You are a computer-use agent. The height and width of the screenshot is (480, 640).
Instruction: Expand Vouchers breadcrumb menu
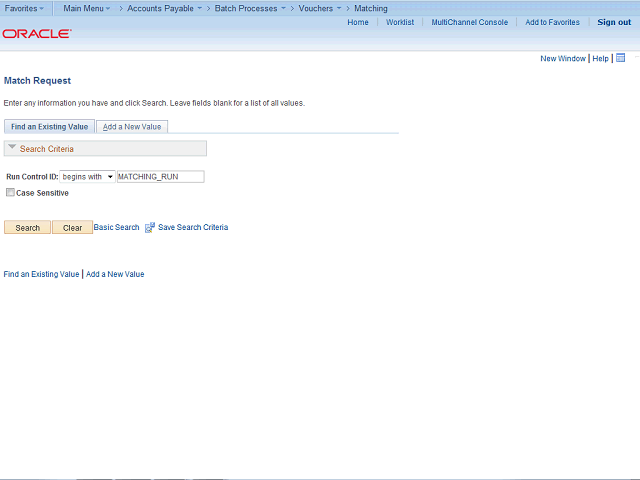(x=320, y=8)
